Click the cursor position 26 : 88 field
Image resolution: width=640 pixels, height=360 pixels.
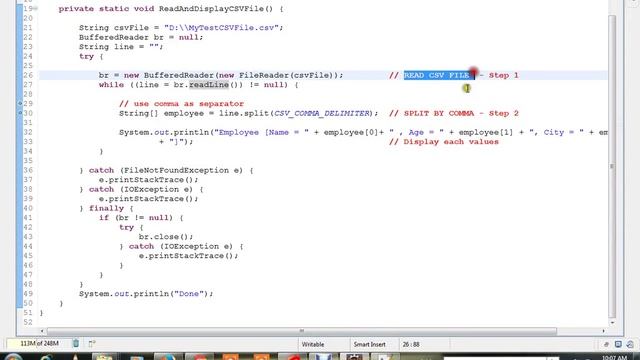411,344
